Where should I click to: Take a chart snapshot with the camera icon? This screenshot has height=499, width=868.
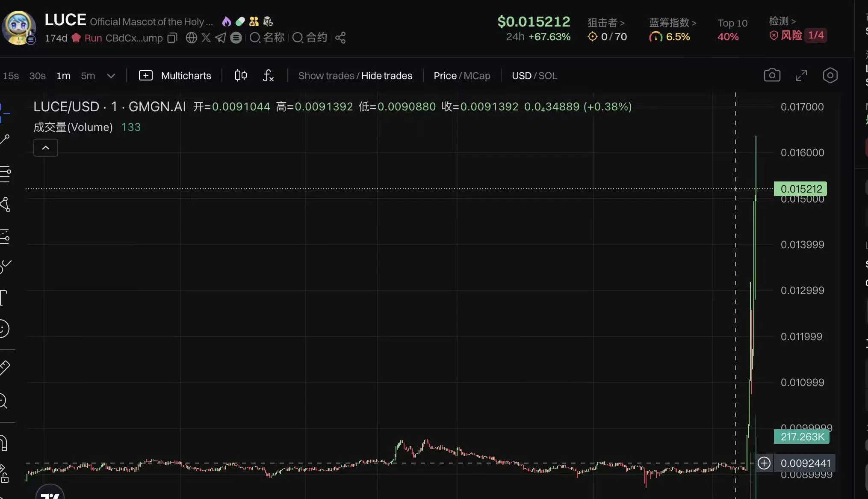772,76
